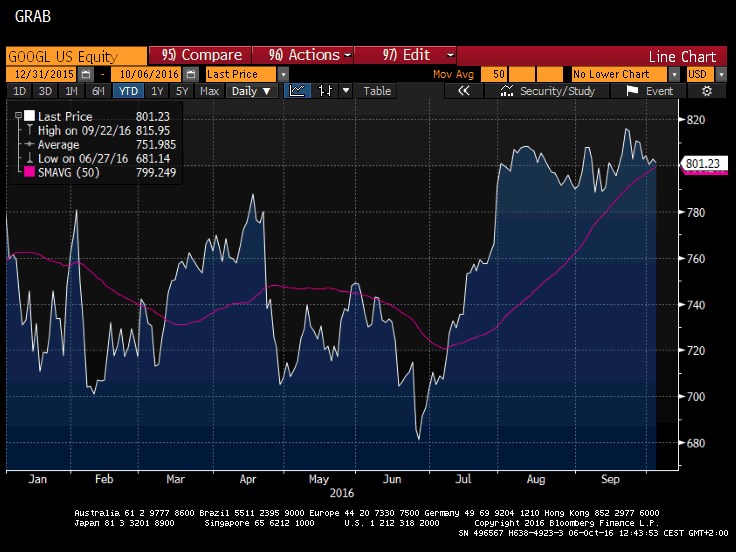Viewport: 736px width, 552px height.
Task: Open the Security/Study chart icon
Action: [x=506, y=91]
